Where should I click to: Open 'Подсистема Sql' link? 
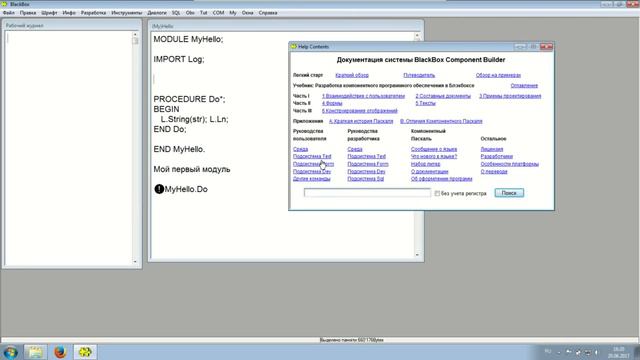click(365, 179)
